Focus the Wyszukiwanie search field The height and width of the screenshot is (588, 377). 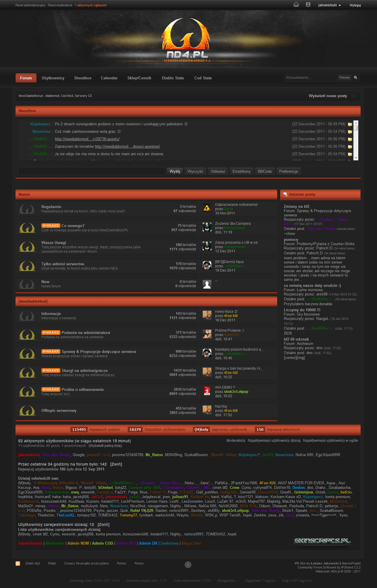tap(311, 78)
